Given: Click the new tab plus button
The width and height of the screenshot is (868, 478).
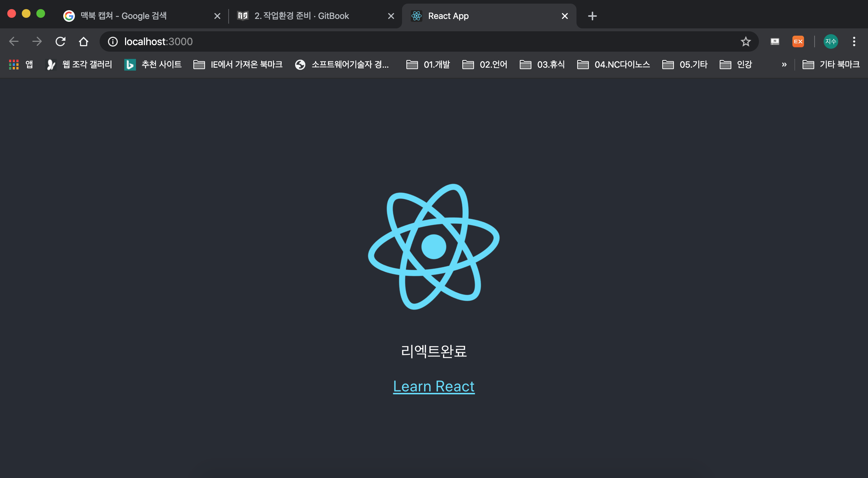Looking at the screenshot, I should pyautogui.click(x=592, y=16).
